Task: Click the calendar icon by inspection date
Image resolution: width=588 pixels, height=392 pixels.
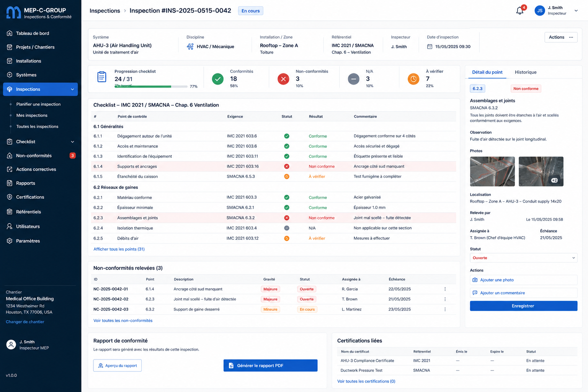Action: coord(430,46)
